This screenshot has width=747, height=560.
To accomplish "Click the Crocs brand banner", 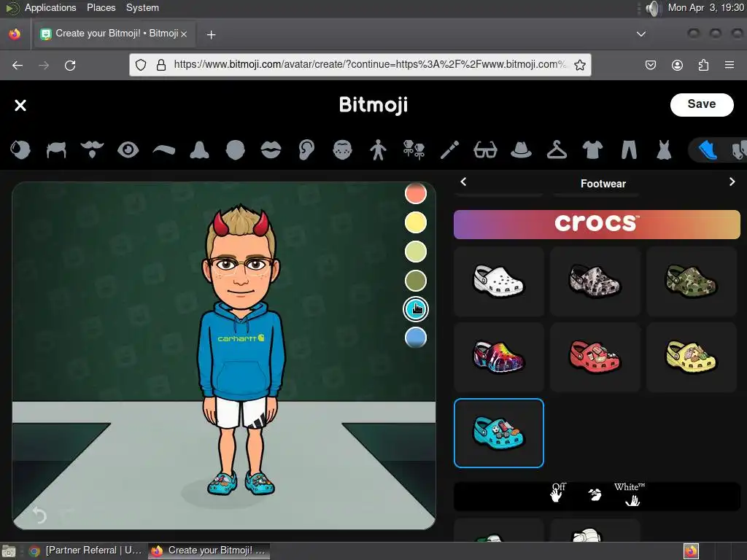I will coord(597,225).
